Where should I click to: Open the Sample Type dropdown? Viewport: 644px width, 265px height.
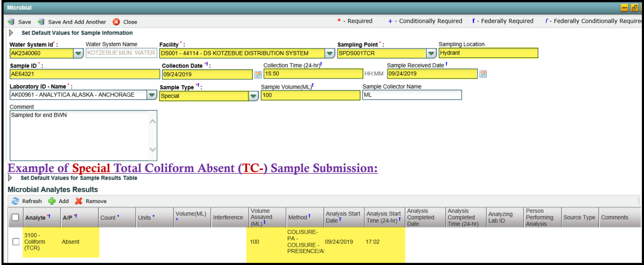pyautogui.click(x=253, y=96)
